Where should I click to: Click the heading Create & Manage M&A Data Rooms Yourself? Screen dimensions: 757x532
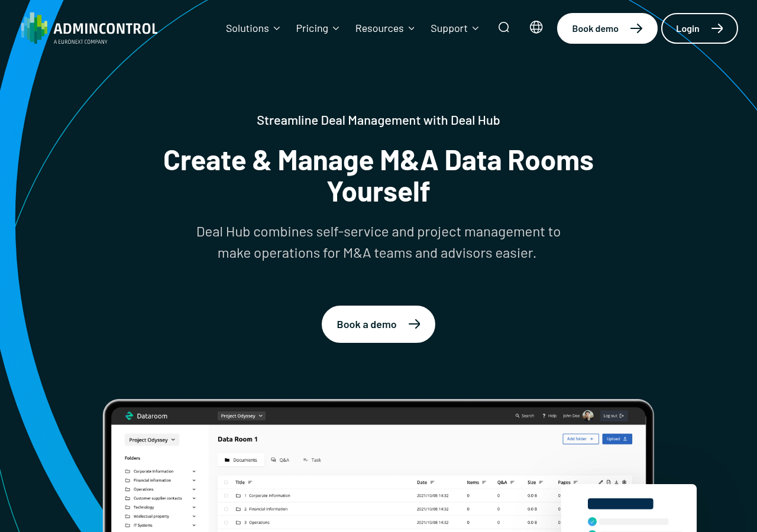click(x=378, y=176)
